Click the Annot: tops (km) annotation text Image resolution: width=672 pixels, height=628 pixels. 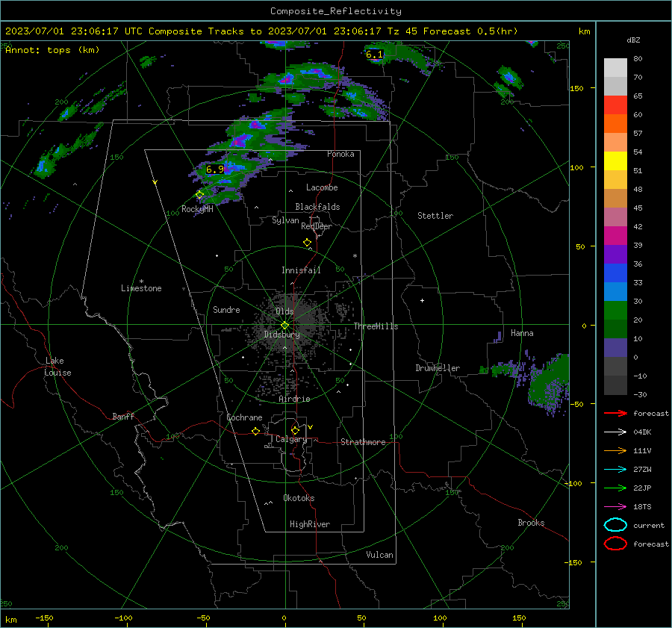pyautogui.click(x=52, y=50)
